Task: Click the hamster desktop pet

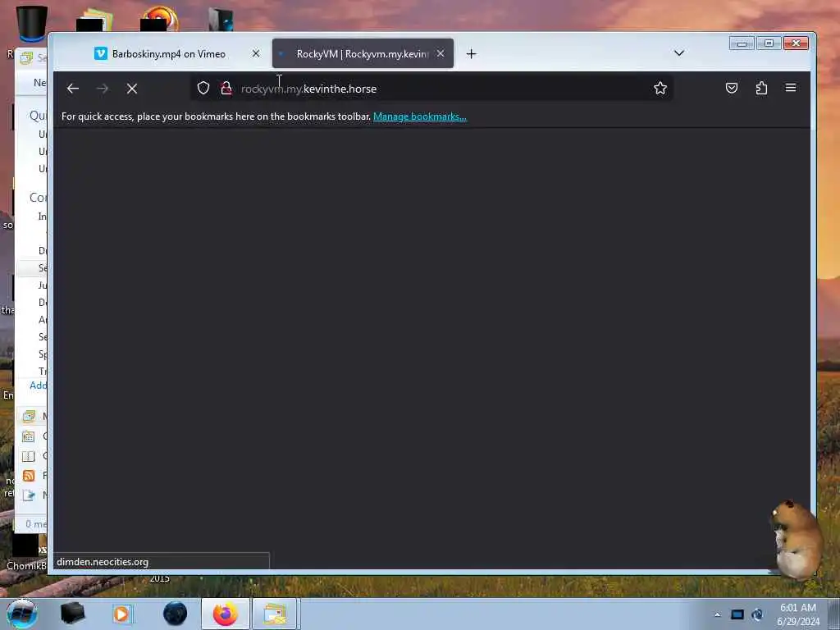Action: tap(796, 538)
